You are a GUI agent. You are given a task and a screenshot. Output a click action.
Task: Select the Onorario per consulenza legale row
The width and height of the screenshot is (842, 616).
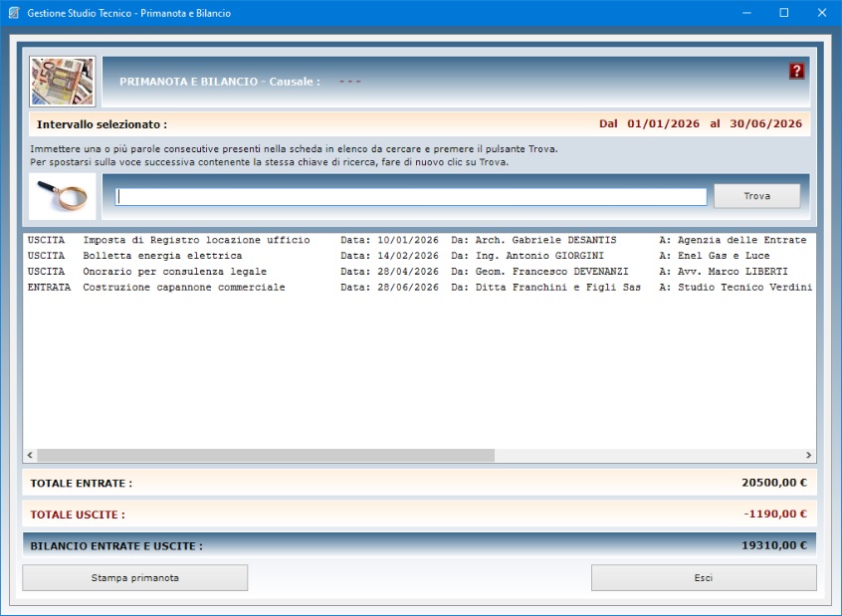tap(174, 272)
